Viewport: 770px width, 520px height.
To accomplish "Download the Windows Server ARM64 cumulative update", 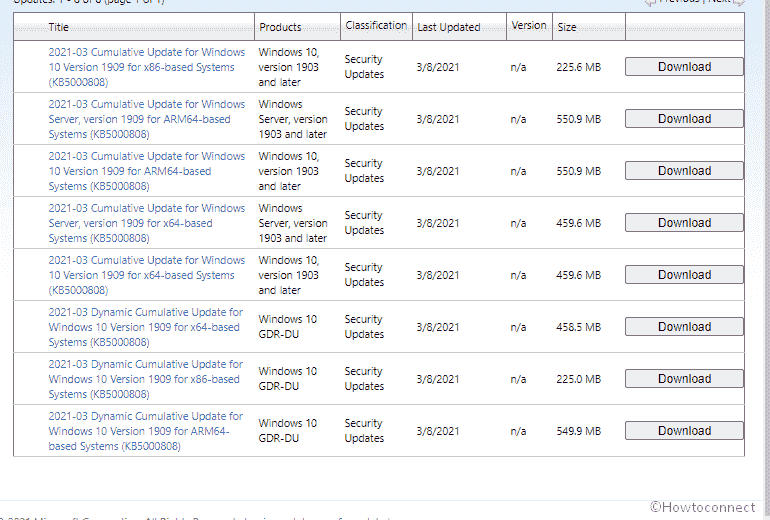I will coord(684,119).
